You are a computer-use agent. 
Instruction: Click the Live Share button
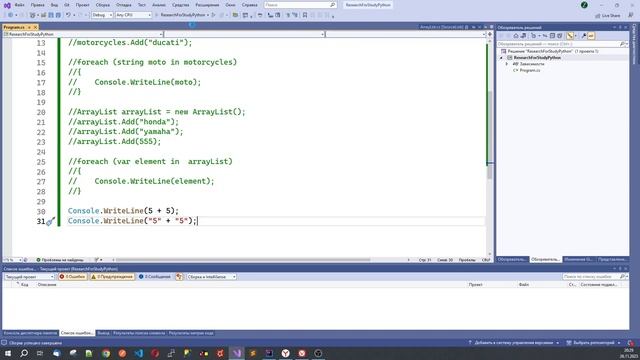pos(608,16)
